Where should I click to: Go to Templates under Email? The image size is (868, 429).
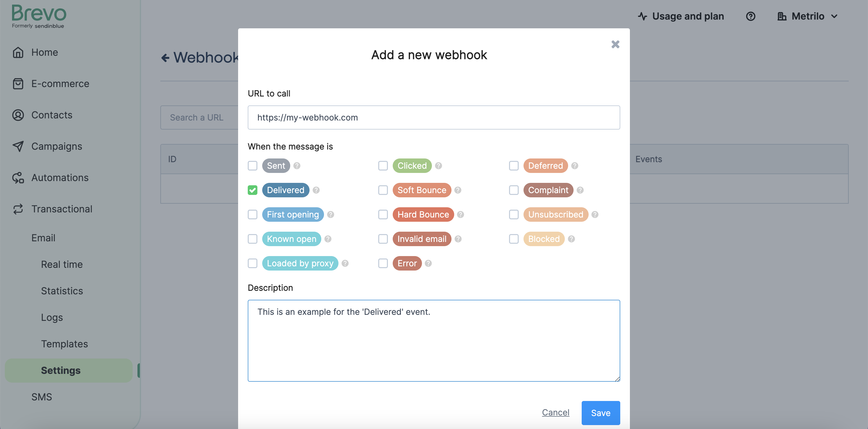coord(64,344)
